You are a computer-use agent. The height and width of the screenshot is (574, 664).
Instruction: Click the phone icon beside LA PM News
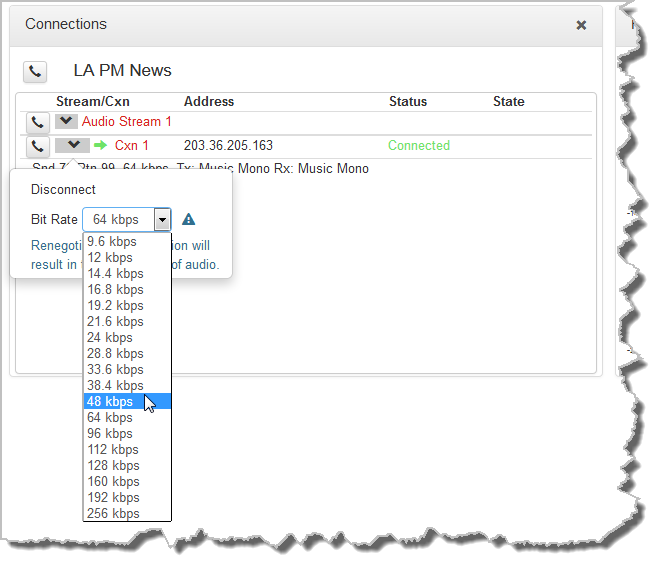point(35,71)
